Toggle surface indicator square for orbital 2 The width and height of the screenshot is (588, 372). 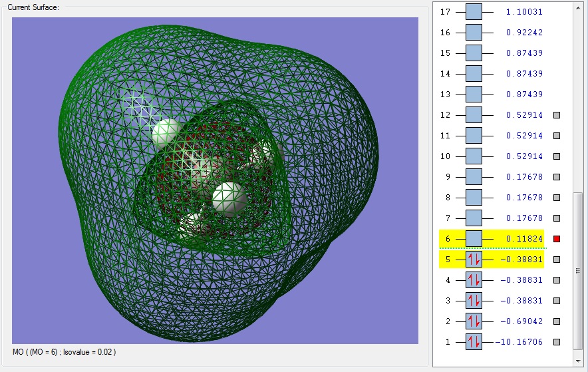coord(557,321)
